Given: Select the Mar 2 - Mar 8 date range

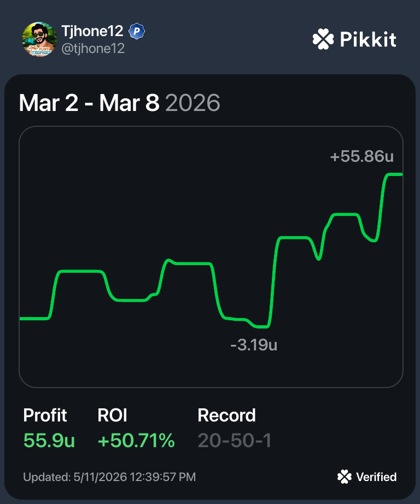Looking at the screenshot, I should pyautogui.click(x=89, y=103).
